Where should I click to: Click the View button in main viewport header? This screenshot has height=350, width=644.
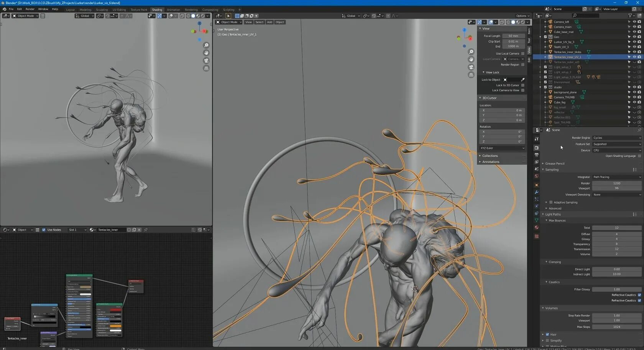click(x=248, y=22)
